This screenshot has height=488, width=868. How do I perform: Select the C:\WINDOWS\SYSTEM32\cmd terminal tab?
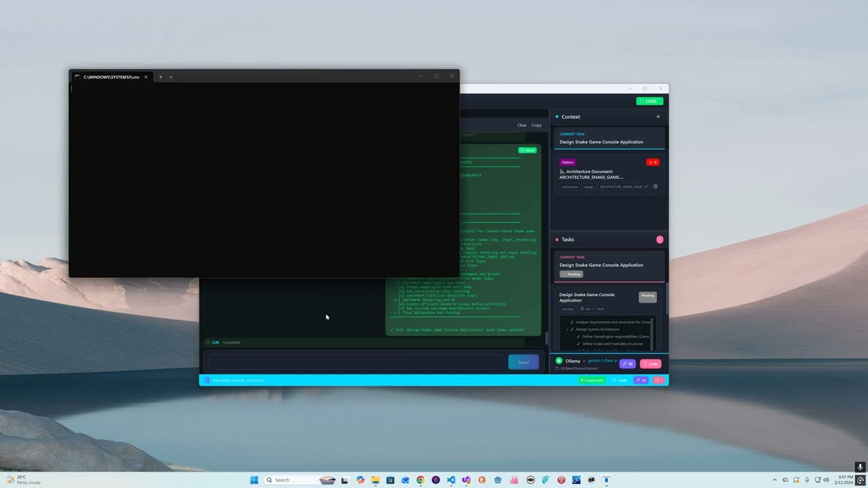point(111,77)
